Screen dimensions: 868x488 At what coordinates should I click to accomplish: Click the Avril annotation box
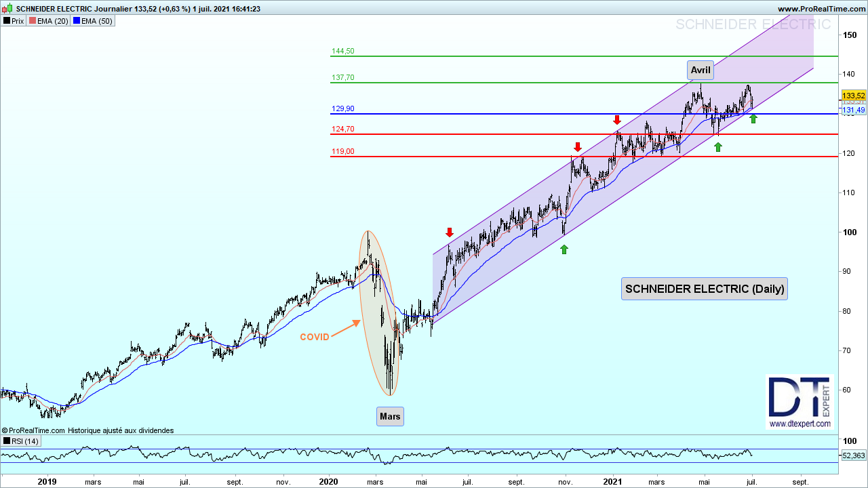pos(701,70)
